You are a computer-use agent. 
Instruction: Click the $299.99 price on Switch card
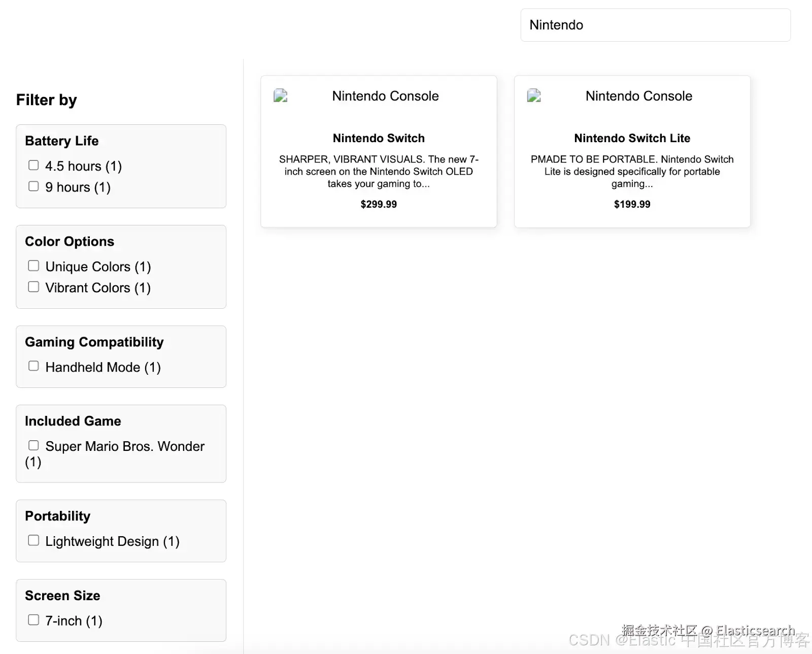379,204
